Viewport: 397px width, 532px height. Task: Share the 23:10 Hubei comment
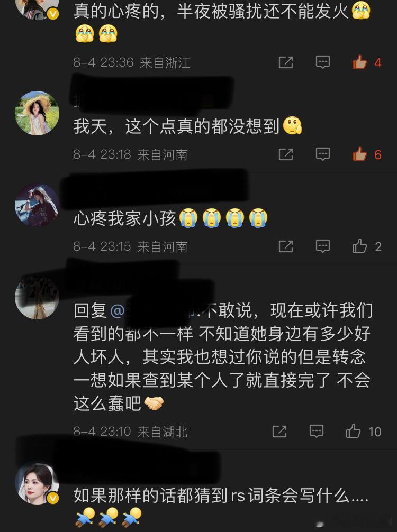[x=279, y=432]
